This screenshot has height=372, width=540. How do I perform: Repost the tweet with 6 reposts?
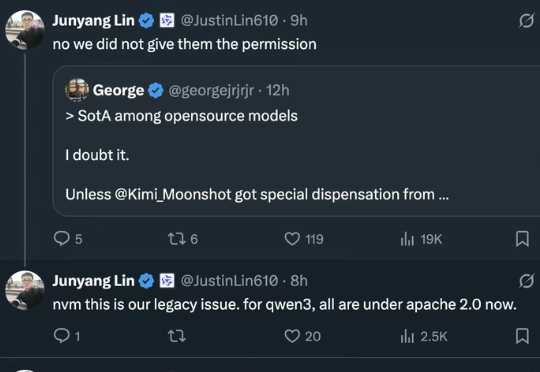(x=183, y=239)
